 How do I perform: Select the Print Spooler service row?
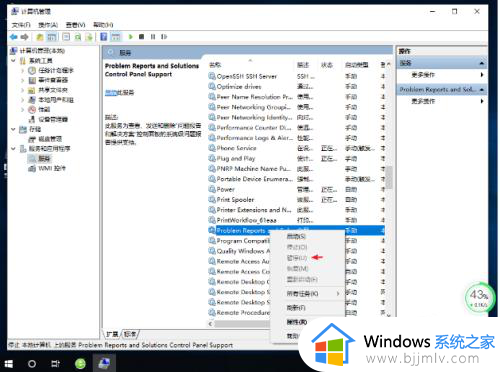(x=296, y=200)
